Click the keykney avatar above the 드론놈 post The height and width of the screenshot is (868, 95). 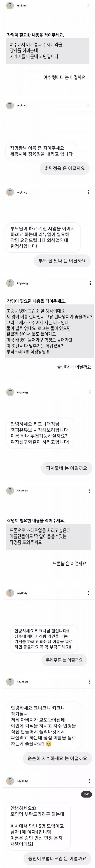point(10,491)
